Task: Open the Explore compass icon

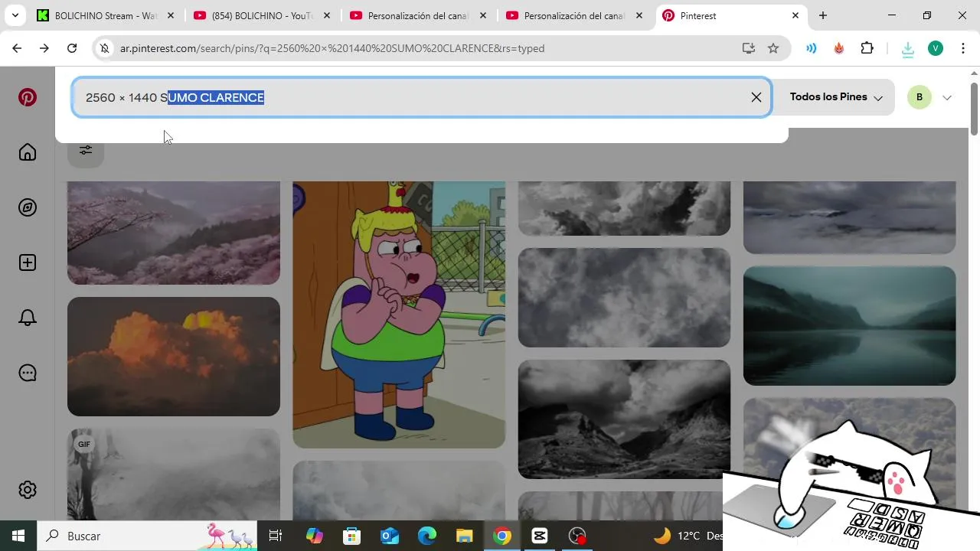Action: click(28, 207)
